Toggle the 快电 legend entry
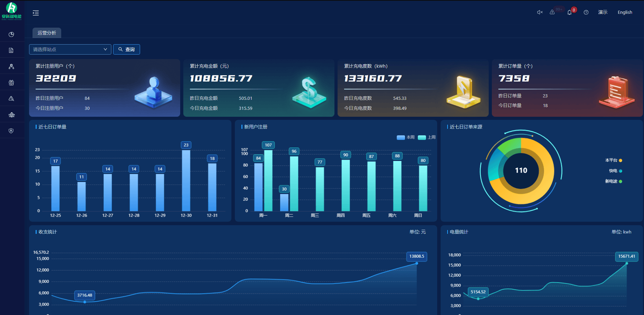 point(616,171)
